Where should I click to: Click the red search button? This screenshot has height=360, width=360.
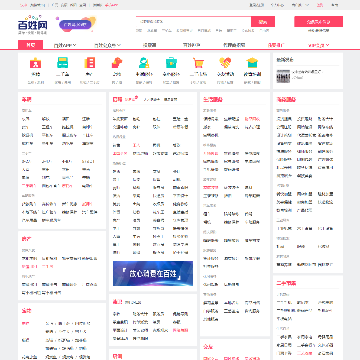click(x=263, y=22)
